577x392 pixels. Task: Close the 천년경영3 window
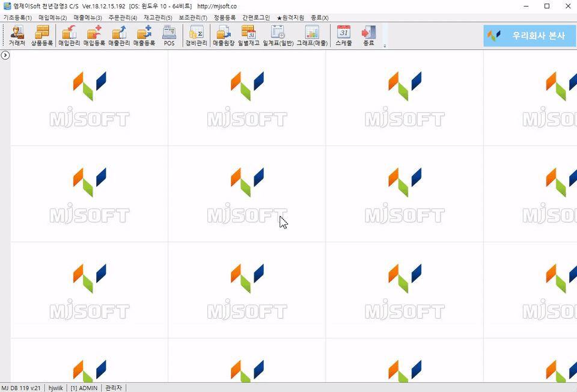point(568,6)
